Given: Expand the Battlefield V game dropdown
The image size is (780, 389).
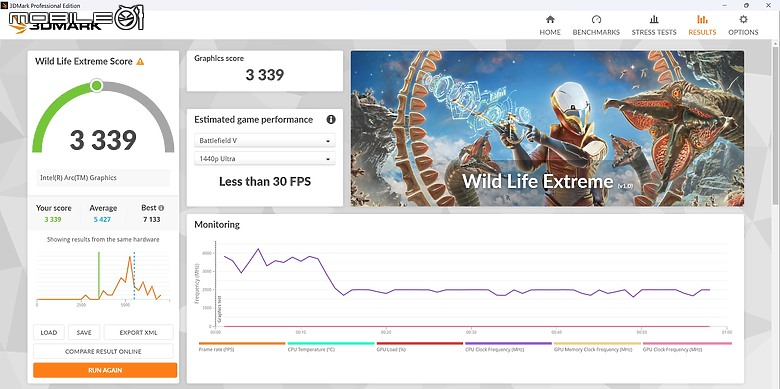Looking at the screenshot, I should (265, 141).
